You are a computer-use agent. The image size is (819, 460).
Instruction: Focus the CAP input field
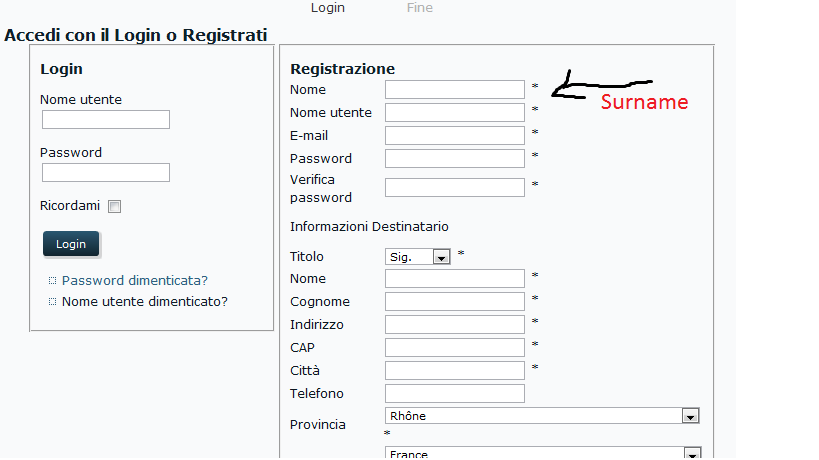(x=455, y=348)
